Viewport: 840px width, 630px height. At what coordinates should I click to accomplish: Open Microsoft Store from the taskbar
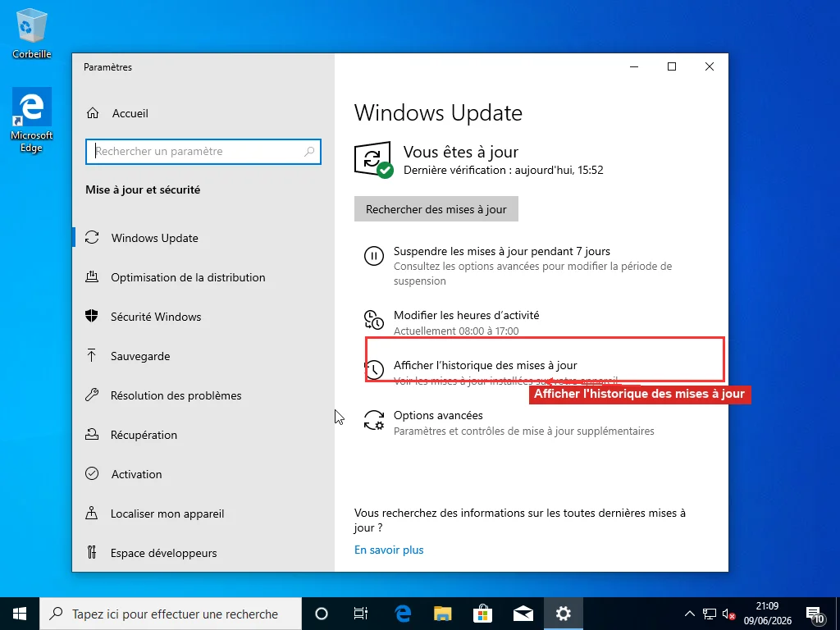tap(482, 614)
